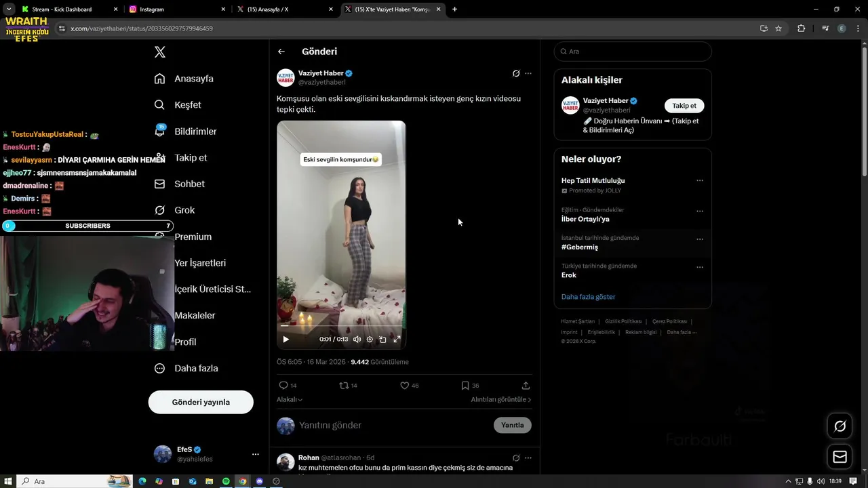The width and height of the screenshot is (868, 488).
Task: Click the share icon on the post
Action: [526, 385]
